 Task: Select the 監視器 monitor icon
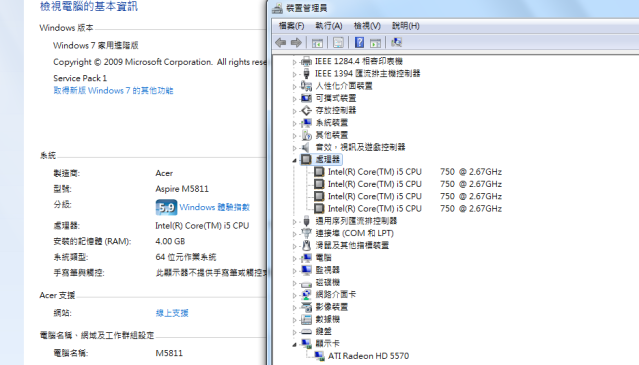[306, 270]
